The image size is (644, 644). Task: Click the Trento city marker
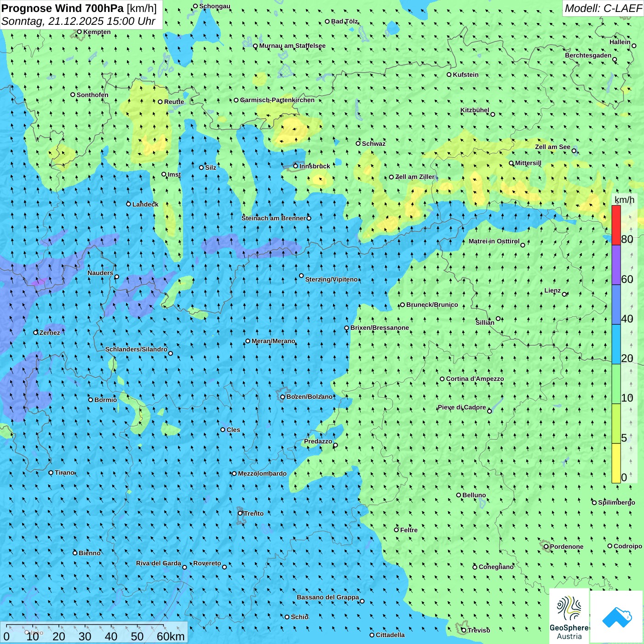click(240, 513)
